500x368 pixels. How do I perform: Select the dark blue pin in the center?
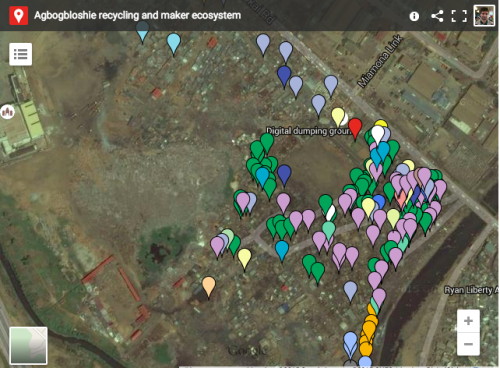[284, 175]
